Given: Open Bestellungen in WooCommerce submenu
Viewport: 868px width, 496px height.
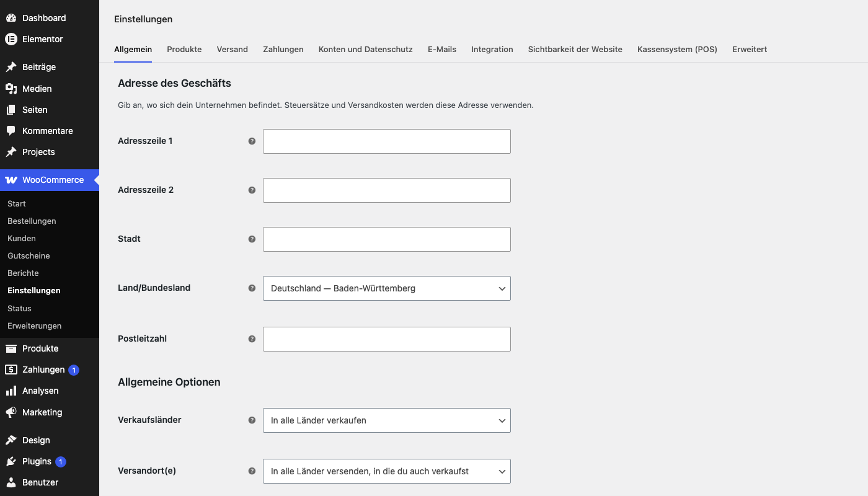Looking at the screenshot, I should pos(32,221).
